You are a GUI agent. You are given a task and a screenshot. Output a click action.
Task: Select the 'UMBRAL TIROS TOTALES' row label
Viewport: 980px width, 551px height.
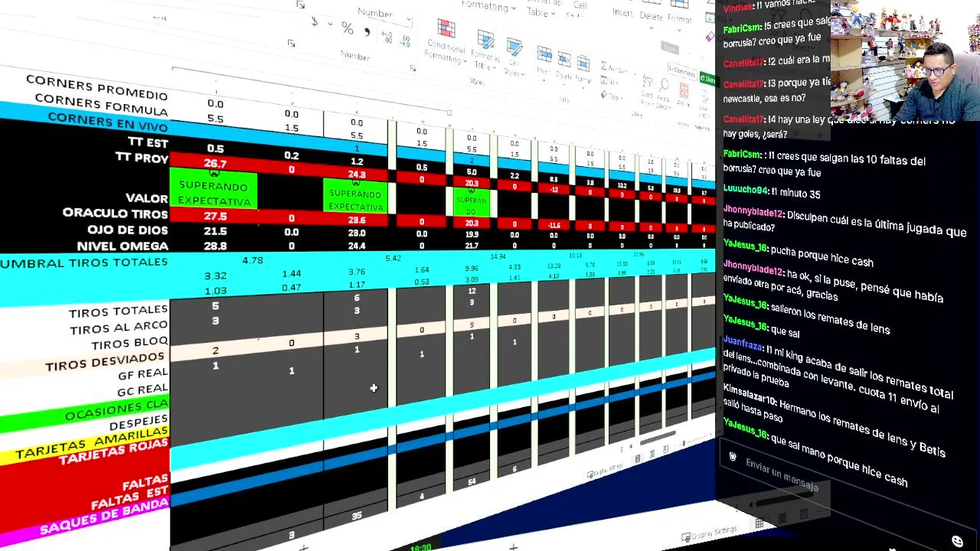pos(84,263)
